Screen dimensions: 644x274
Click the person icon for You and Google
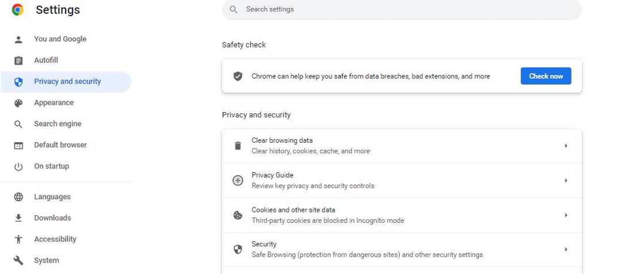click(x=18, y=39)
